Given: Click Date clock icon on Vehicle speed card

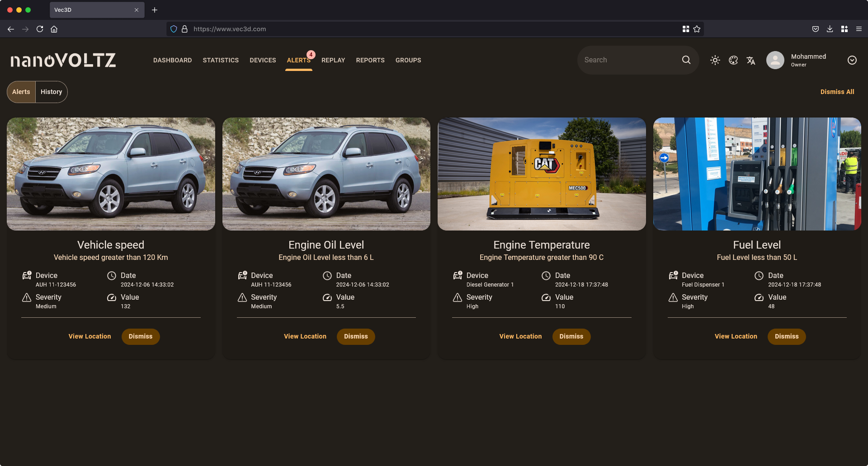Looking at the screenshot, I should [112, 275].
